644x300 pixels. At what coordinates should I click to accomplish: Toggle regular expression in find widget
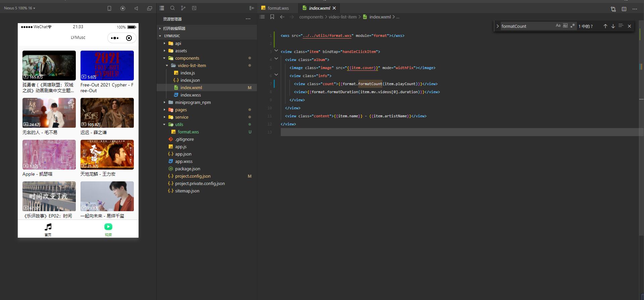click(x=573, y=25)
